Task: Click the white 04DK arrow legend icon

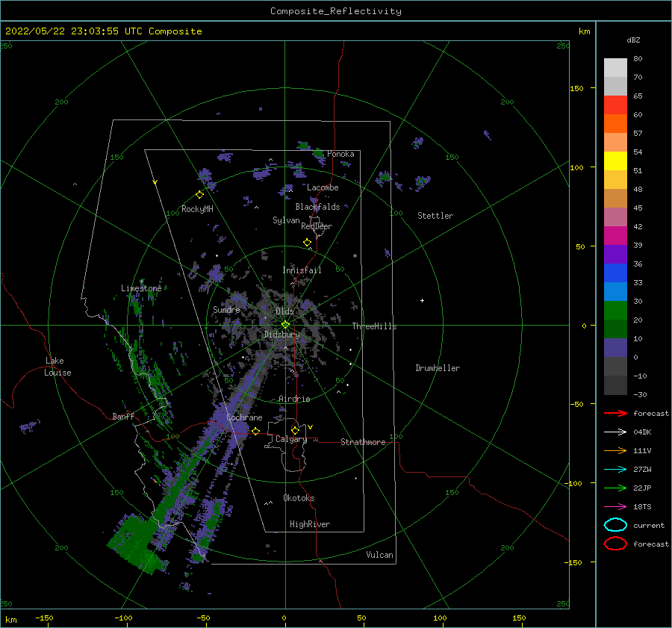Action: point(615,432)
